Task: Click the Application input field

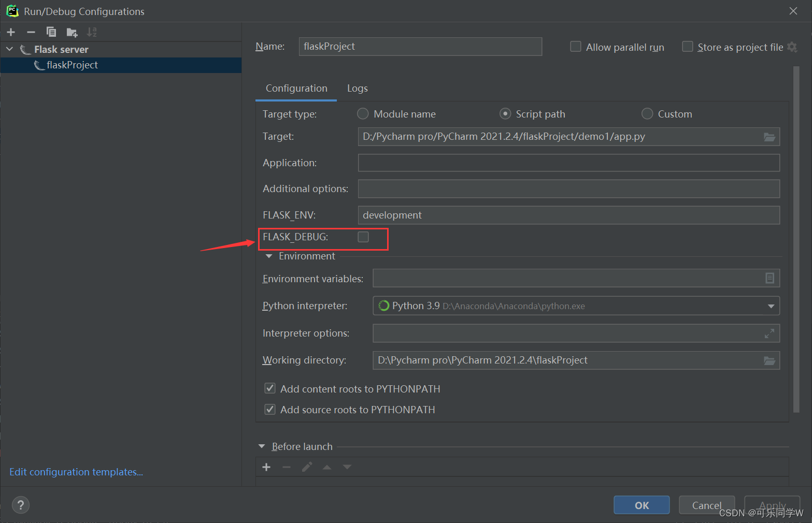Action: point(569,163)
